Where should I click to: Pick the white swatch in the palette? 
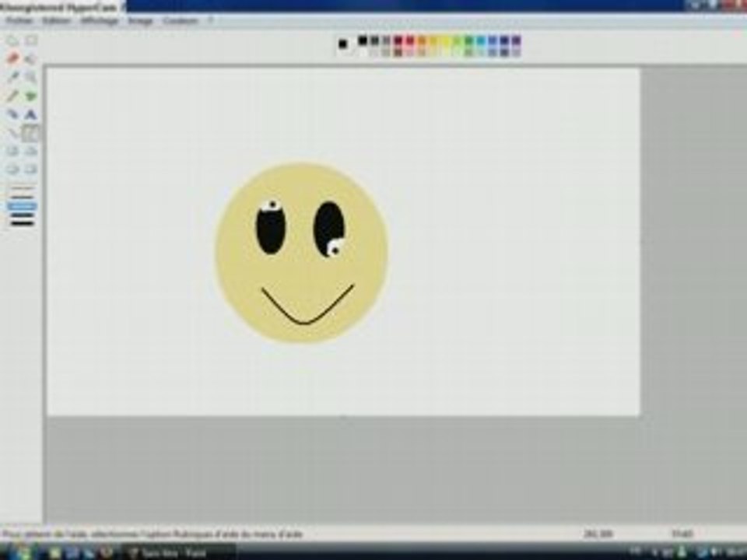pos(363,52)
